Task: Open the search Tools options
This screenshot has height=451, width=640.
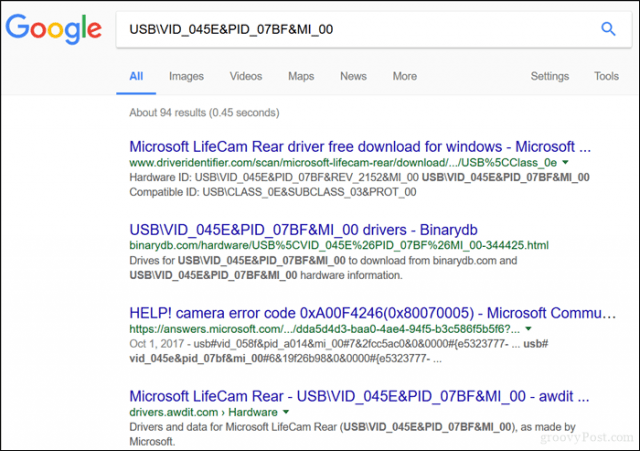Action: pos(606,76)
